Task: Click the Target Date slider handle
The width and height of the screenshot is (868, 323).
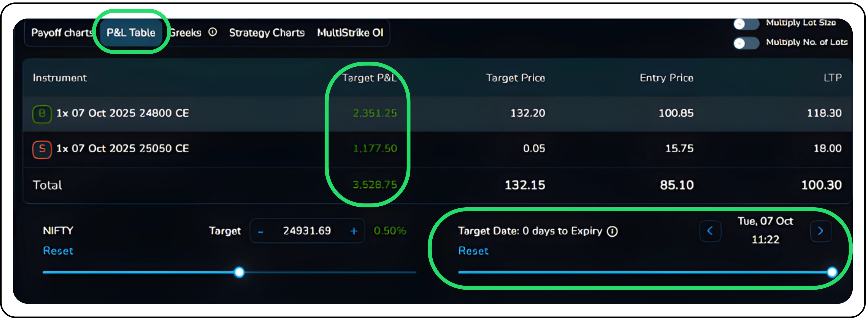Action: 832,272
